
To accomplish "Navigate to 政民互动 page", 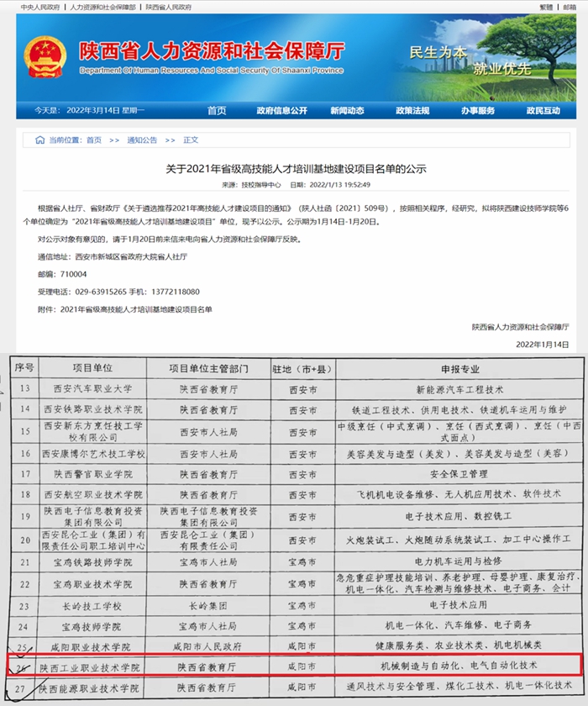I will pos(543,110).
